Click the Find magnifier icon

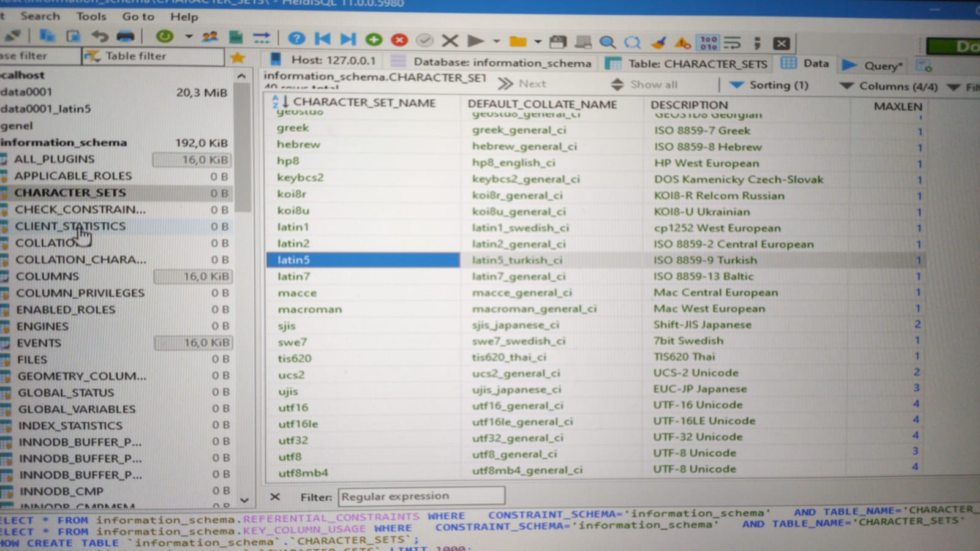[x=607, y=42]
